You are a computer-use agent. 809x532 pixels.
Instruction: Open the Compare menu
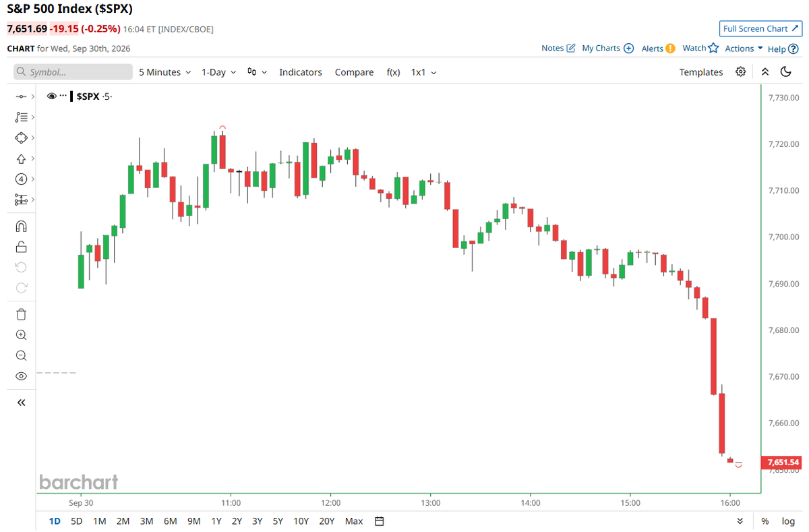(354, 72)
